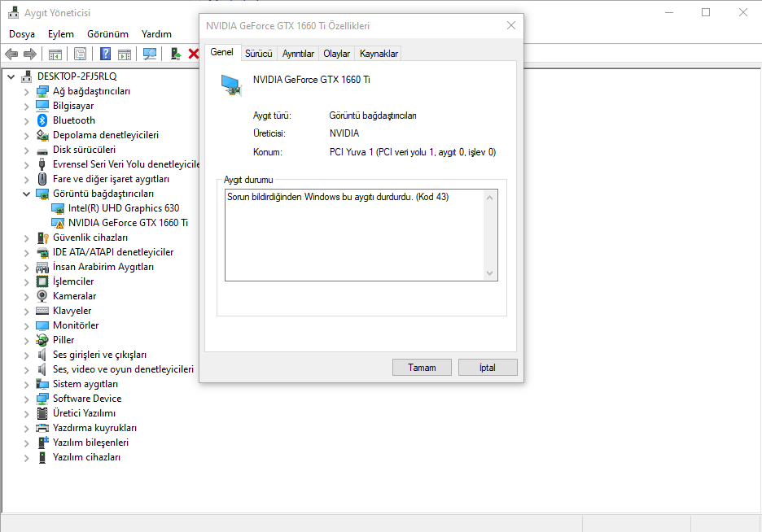Click the Tamam button
The width and height of the screenshot is (762, 532).
(422, 368)
